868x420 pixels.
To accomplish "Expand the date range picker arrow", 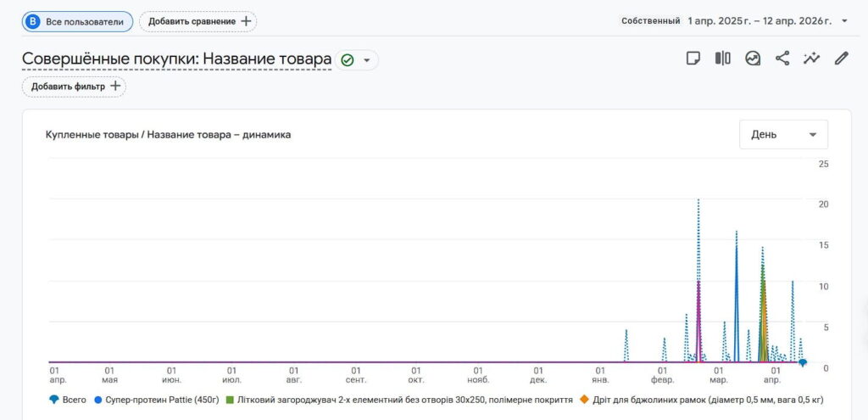I will pos(844,21).
